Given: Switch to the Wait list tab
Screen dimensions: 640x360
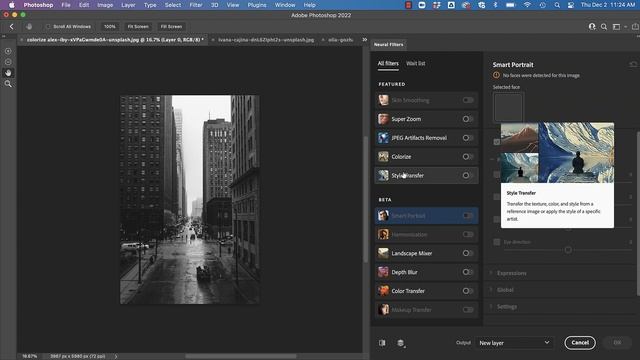Looking at the screenshot, I should pos(416,63).
